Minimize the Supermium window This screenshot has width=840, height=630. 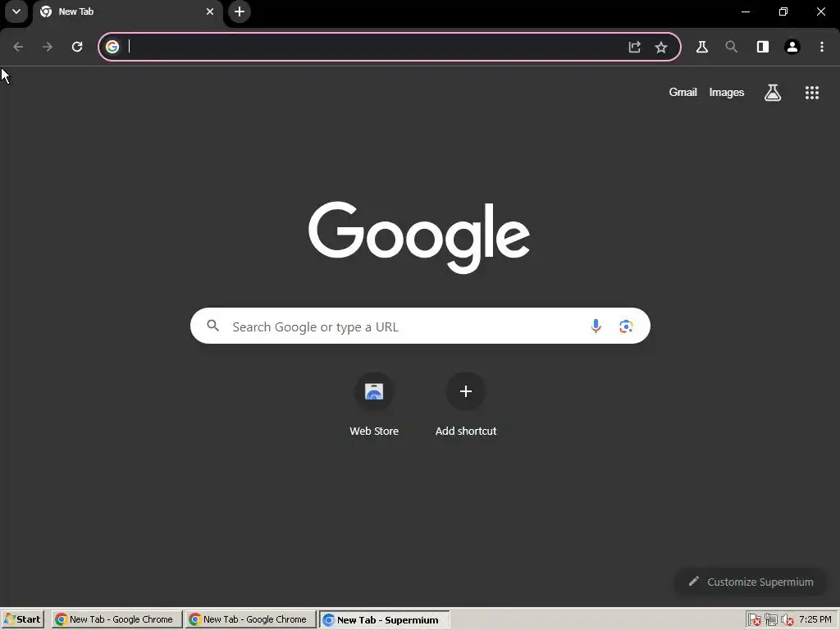tap(746, 11)
